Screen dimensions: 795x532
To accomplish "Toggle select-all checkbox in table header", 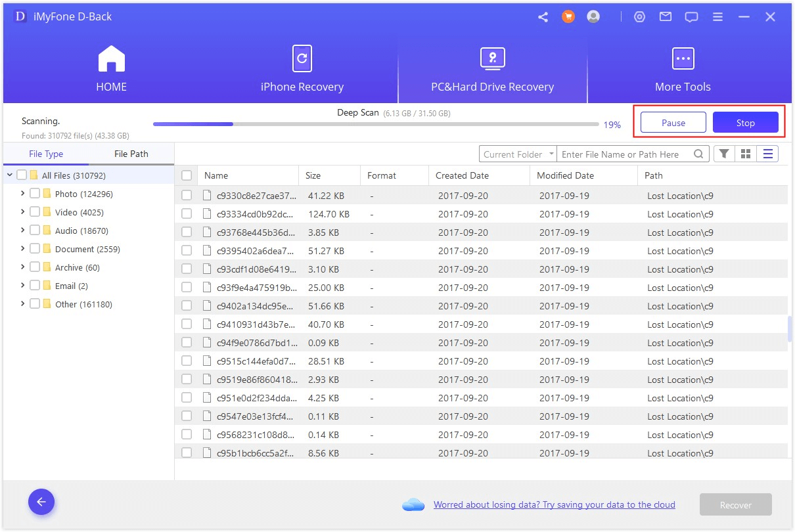I will [x=187, y=175].
